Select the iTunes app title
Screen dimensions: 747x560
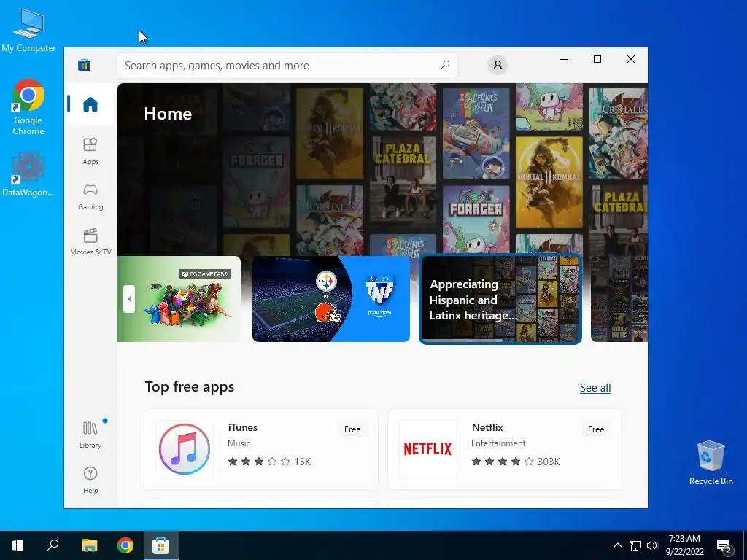click(x=242, y=427)
